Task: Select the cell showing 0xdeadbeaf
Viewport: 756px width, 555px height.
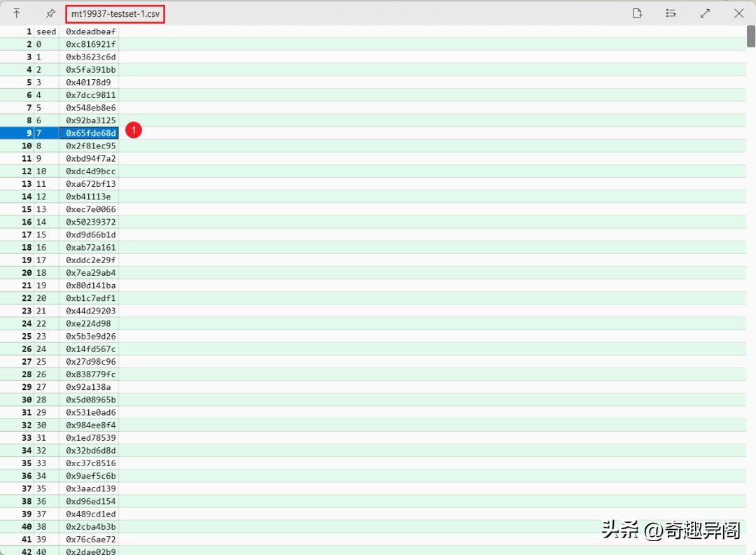Action: pyautogui.click(x=91, y=31)
